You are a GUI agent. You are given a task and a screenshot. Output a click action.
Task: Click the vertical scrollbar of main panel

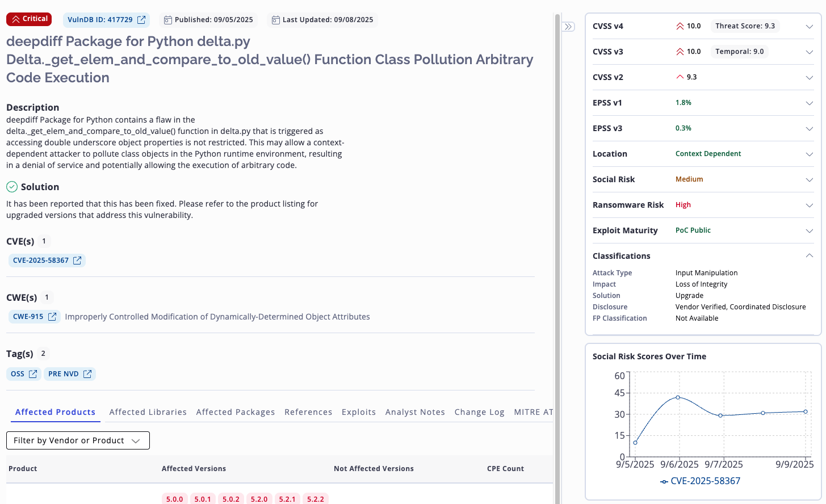[x=557, y=258]
